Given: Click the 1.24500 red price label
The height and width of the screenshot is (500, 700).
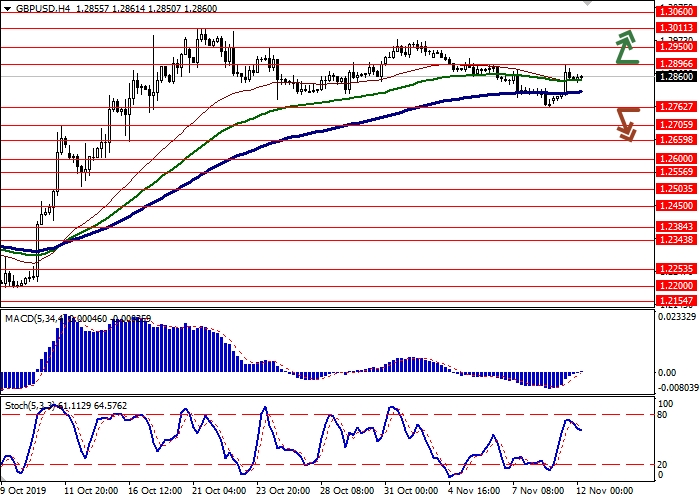Looking at the screenshot, I should [x=676, y=206].
